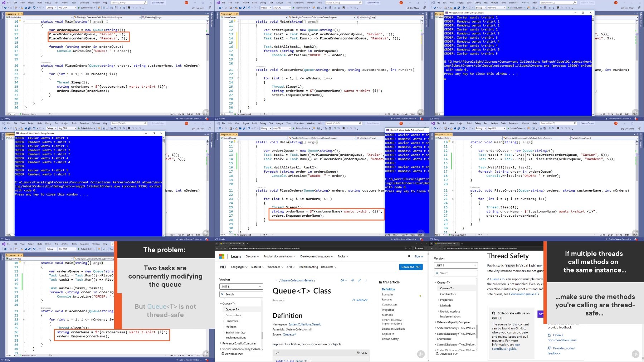Click Open a documentation issue link
The width and height of the screenshot is (644, 362).
click(x=562, y=338)
